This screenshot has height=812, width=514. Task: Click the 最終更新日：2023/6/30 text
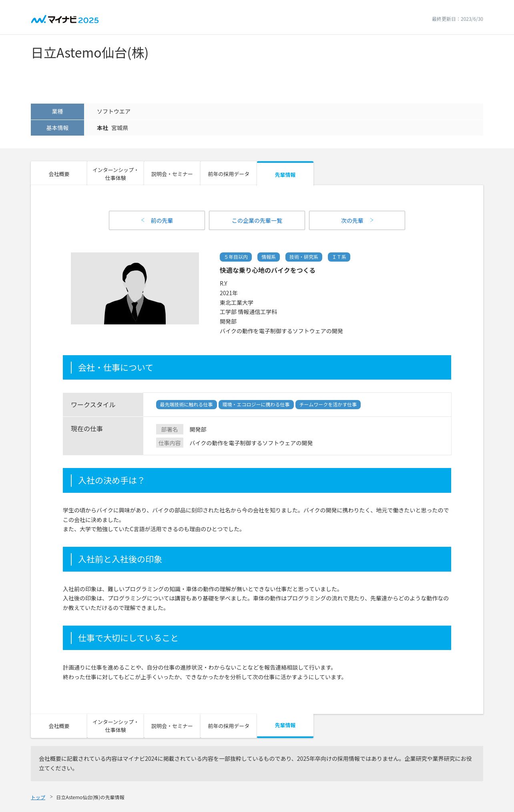pyautogui.click(x=457, y=19)
